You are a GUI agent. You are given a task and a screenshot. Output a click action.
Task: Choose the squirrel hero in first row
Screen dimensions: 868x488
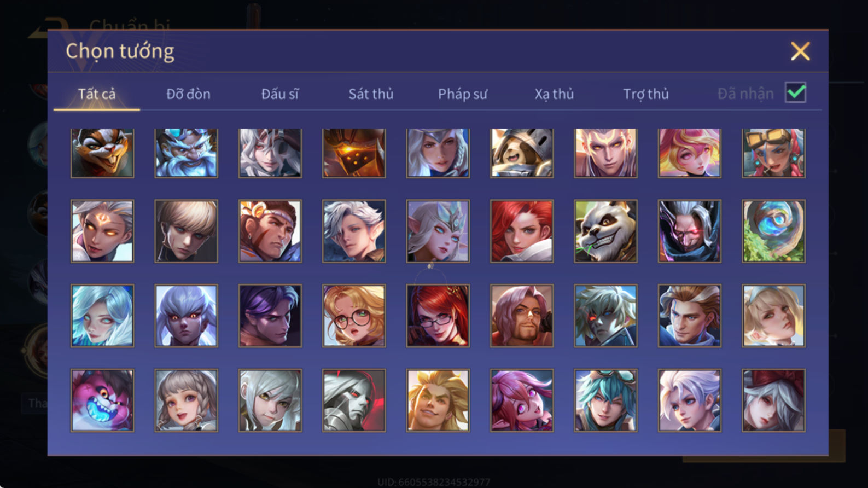click(x=102, y=153)
